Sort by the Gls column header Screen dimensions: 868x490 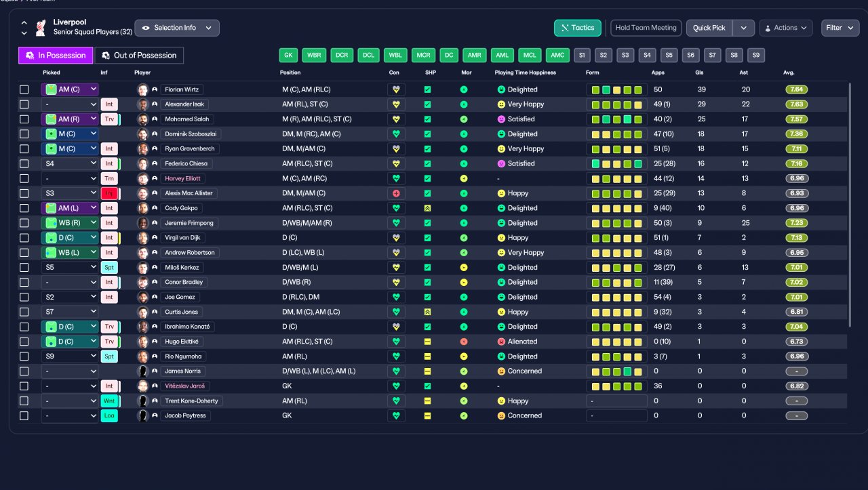[x=699, y=73]
